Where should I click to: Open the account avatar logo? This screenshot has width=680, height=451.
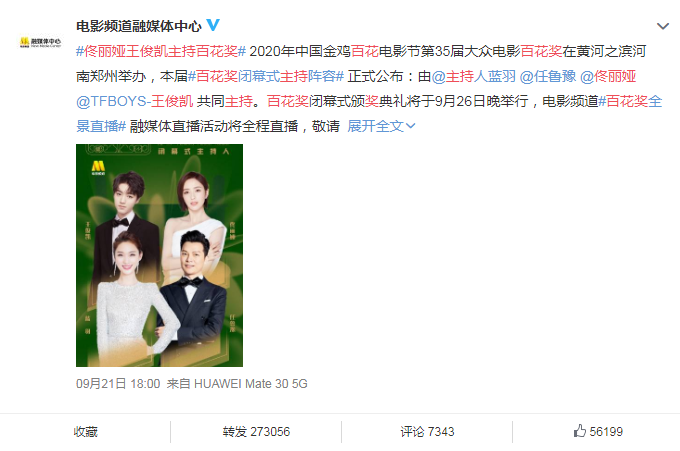tap(41, 42)
